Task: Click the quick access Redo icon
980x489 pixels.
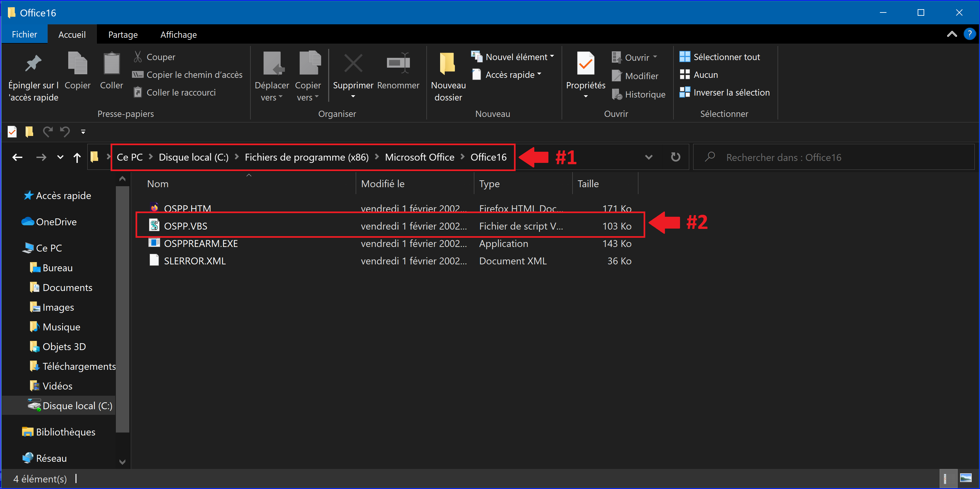Action: (x=47, y=132)
